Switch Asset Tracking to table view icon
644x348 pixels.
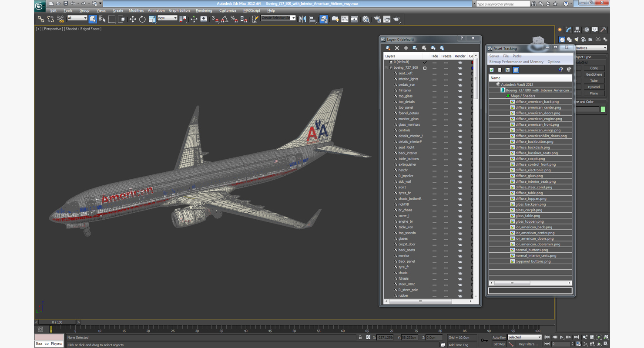[x=516, y=70]
